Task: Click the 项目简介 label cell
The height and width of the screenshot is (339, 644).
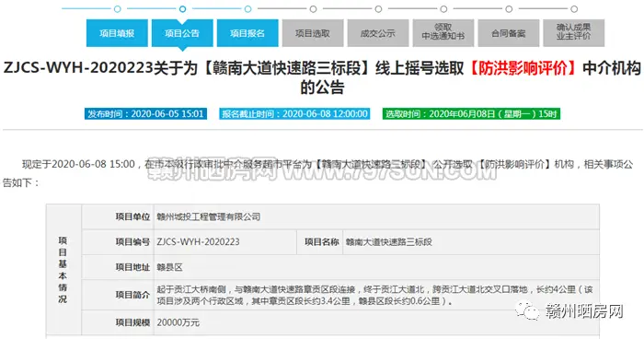Action: (x=118, y=295)
